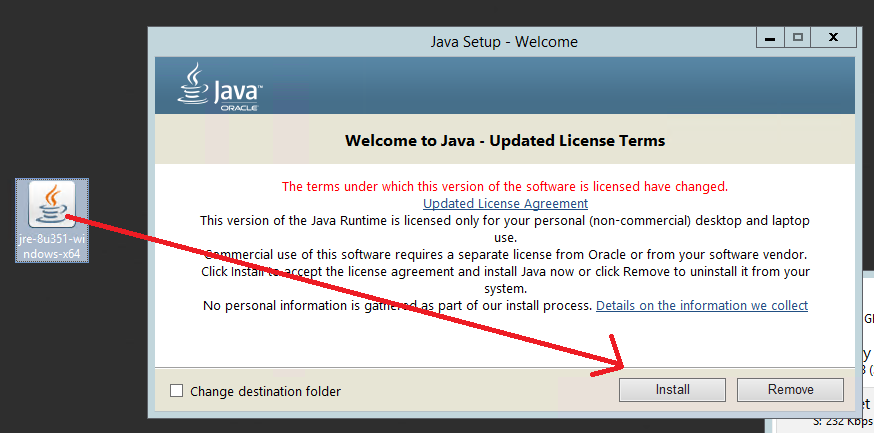Image resolution: width=874 pixels, height=433 pixels.
Task: Open Details on the information we collect
Action: tap(701, 305)
